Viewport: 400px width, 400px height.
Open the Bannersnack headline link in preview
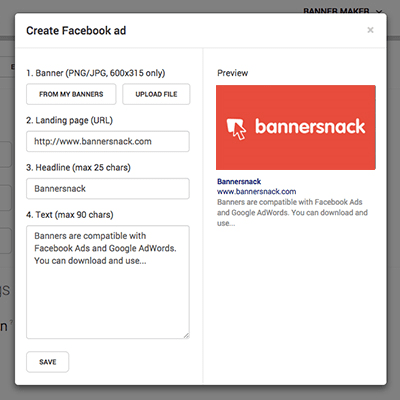pos(239,182)
